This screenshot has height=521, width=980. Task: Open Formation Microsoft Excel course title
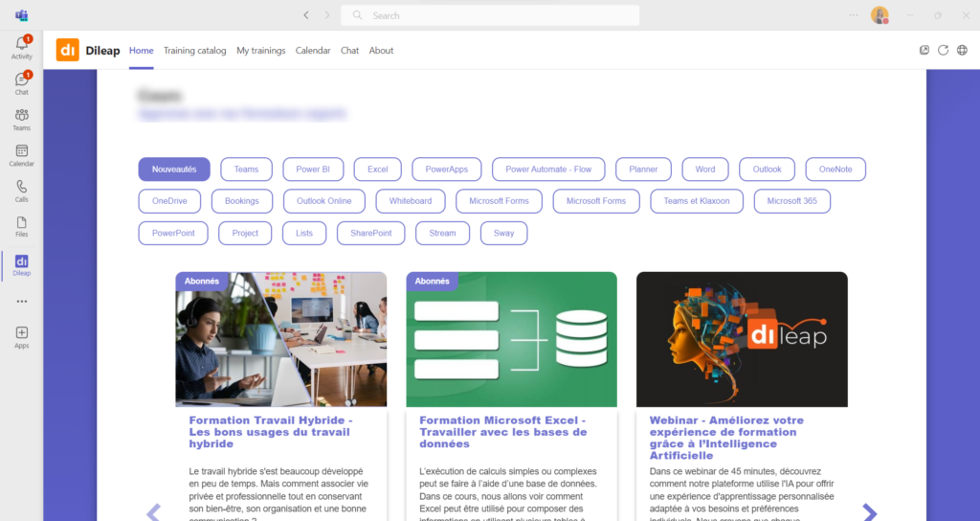503,432
